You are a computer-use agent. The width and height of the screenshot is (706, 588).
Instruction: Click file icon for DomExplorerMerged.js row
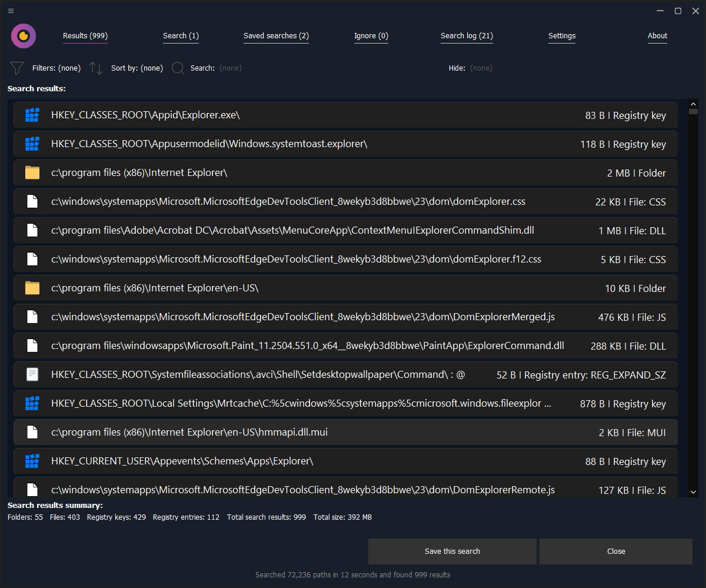point(32,317)
